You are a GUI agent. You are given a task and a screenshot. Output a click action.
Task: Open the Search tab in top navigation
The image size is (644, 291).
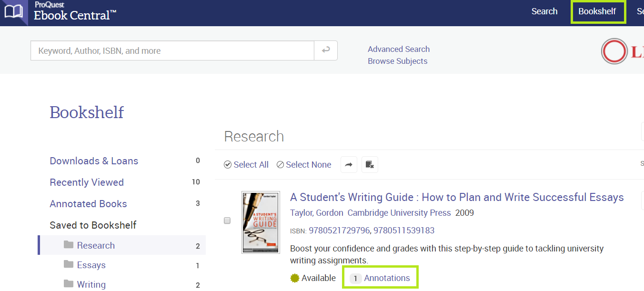[x=544, y=11]
